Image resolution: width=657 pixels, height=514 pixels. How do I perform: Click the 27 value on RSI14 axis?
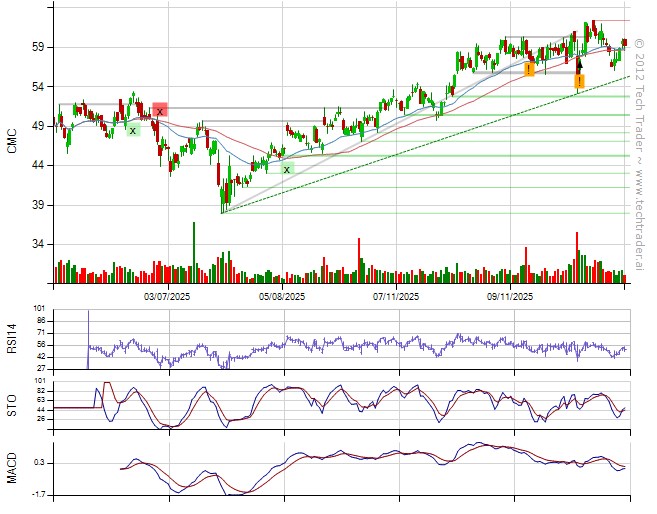(40, 369)
